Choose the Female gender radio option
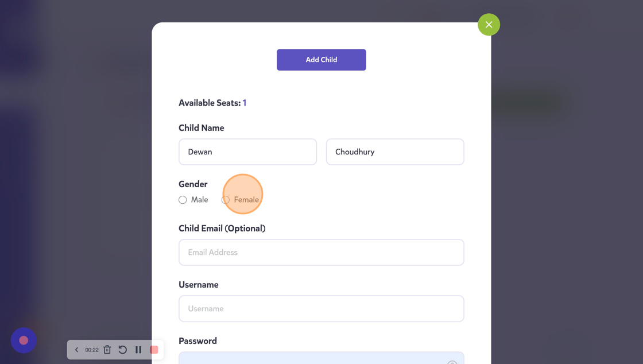Image resolution: width=643 pixels, height=364 pixels. (226, 200)
